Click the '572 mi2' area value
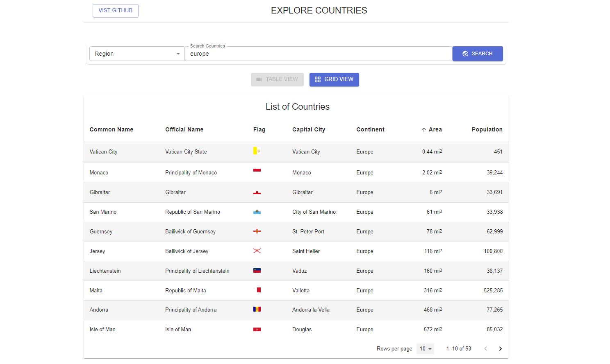Screen dimensions: 610x364 click(433, 329)
